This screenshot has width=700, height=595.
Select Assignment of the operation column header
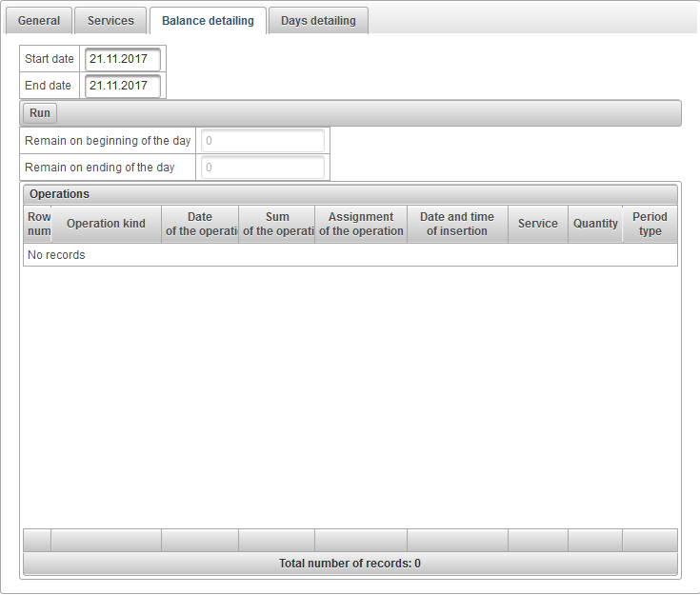coord(361,224)
